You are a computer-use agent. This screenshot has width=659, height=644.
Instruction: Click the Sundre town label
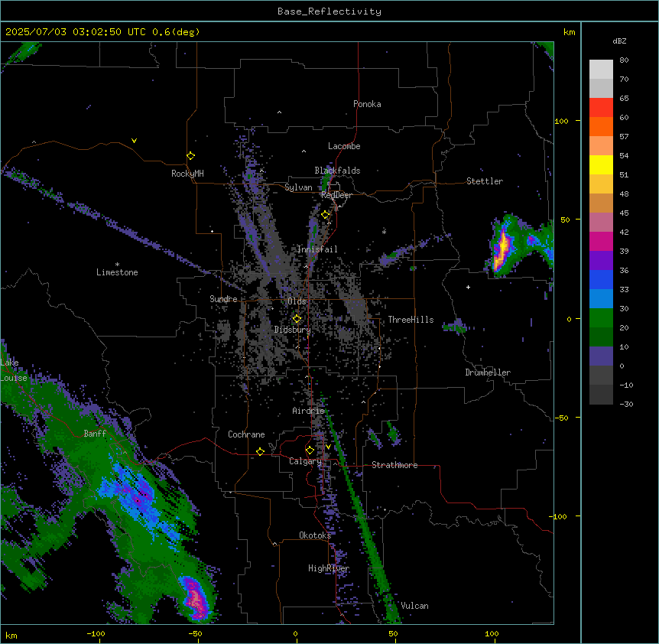(x=223, y=299)
